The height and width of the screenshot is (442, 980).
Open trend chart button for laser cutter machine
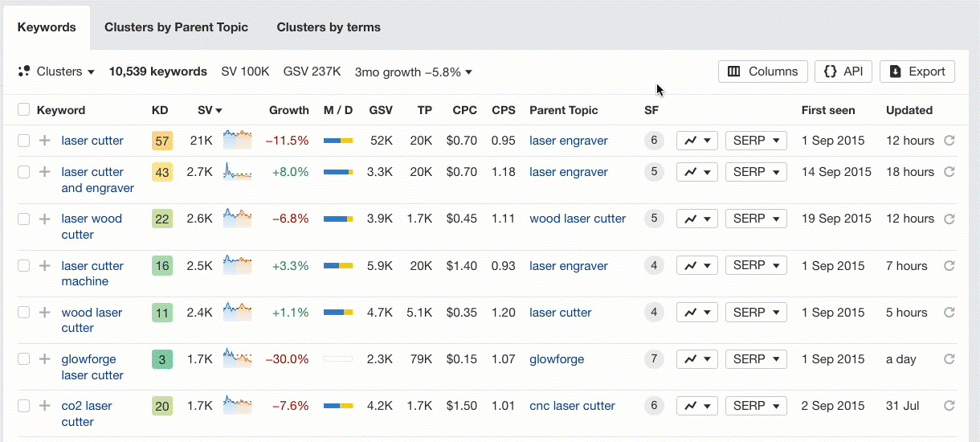[x=696, y=266]
